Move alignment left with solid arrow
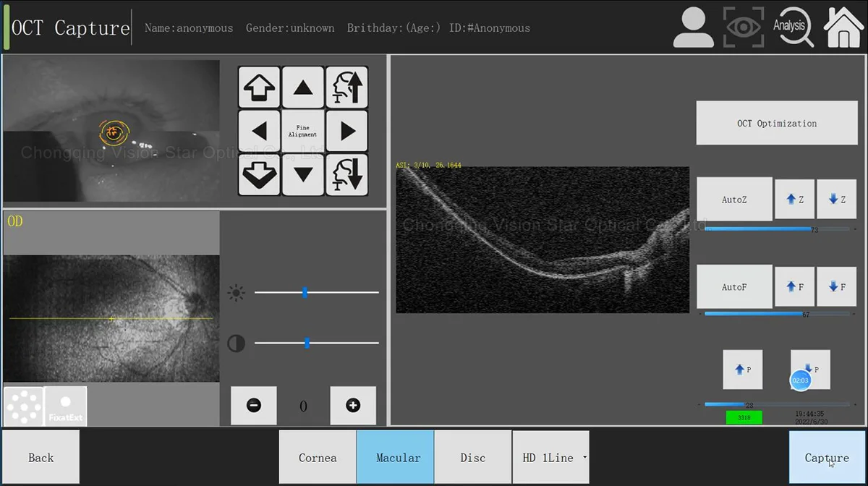Viewport: 868px width, 486px height. coord(259,131)
